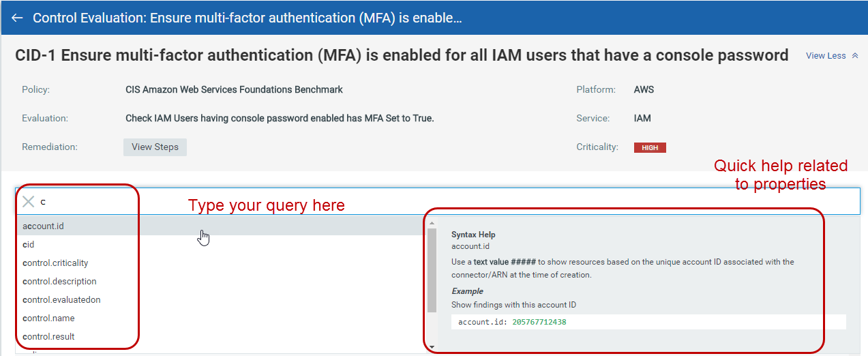Select control.result suggestion
The width and height of the screenshot is (868, 356).
point(221,336)
